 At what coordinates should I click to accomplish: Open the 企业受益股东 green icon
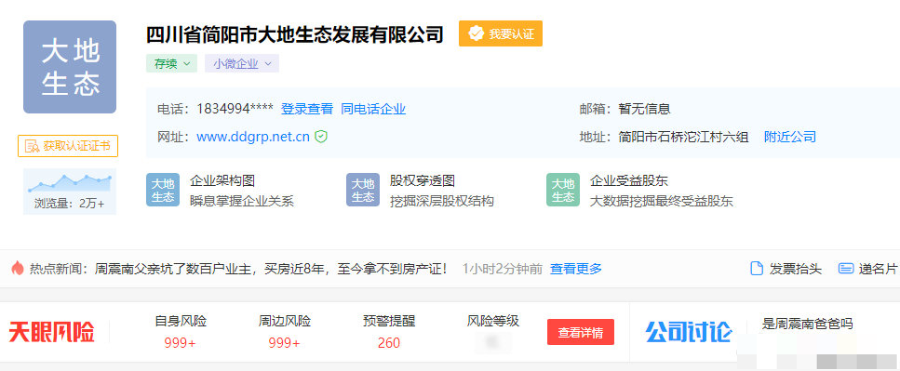pos(562,190)
